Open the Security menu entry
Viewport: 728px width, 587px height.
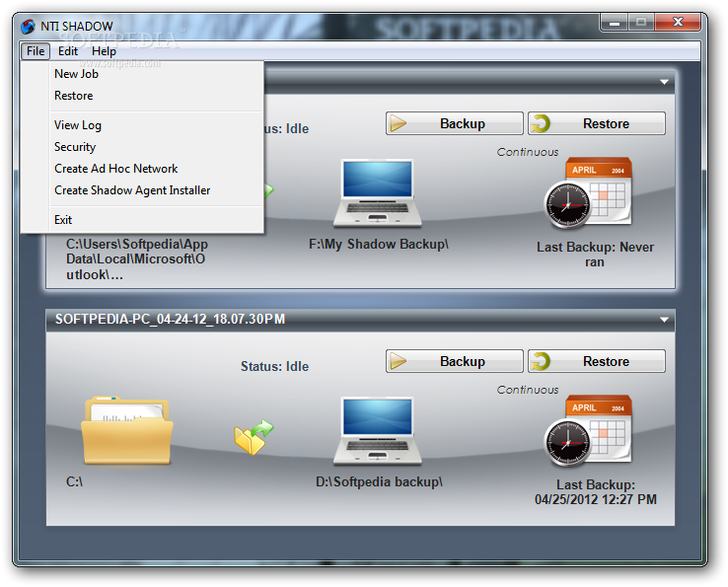pyautogui.click(x=142, y=147)
